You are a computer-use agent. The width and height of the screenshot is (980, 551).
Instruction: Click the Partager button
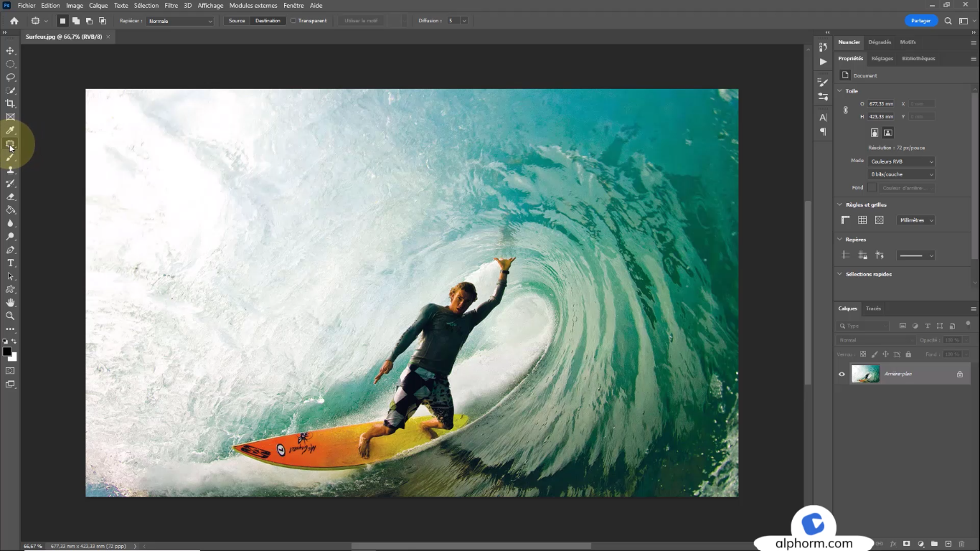(x=920, y=20)
